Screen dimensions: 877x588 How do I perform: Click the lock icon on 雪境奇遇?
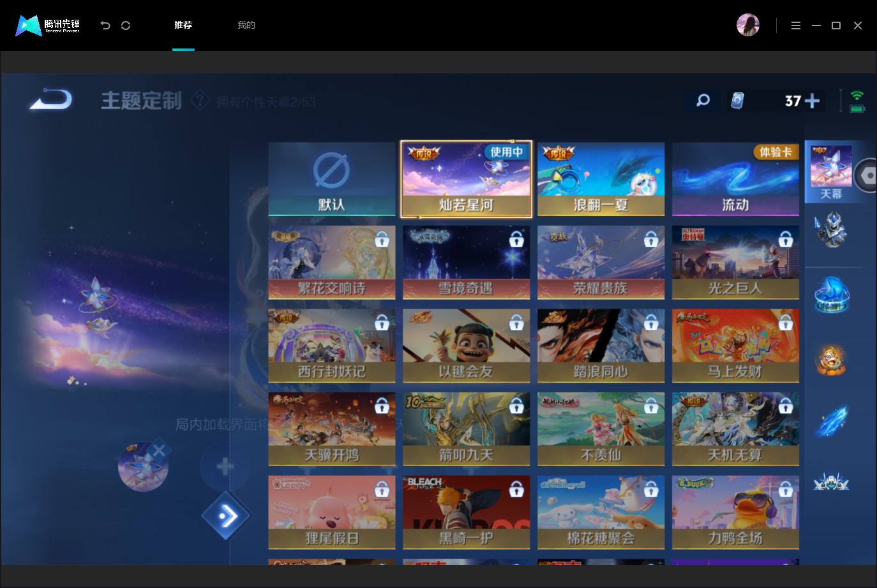click(x=516, y=239)
